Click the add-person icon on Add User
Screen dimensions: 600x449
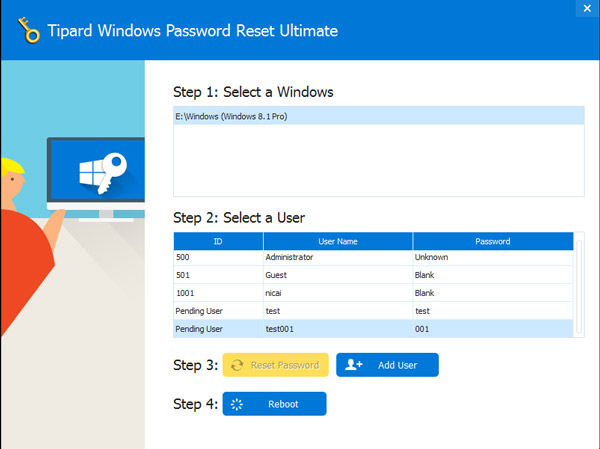[353, 365]
